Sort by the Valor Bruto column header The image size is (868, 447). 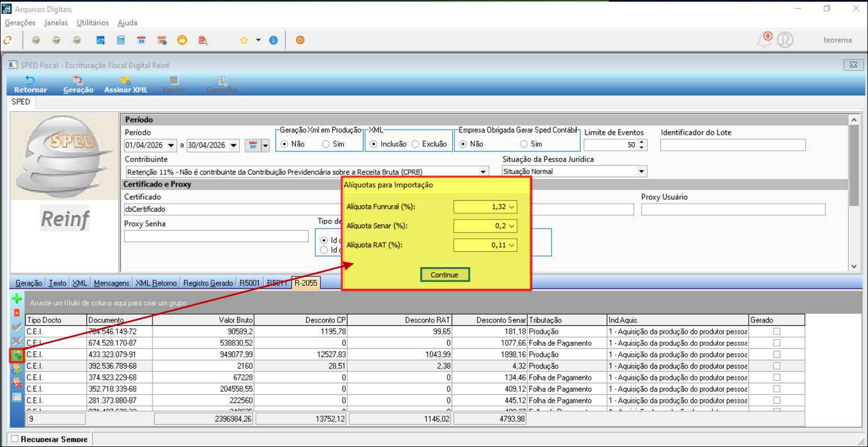coord(203,320)
